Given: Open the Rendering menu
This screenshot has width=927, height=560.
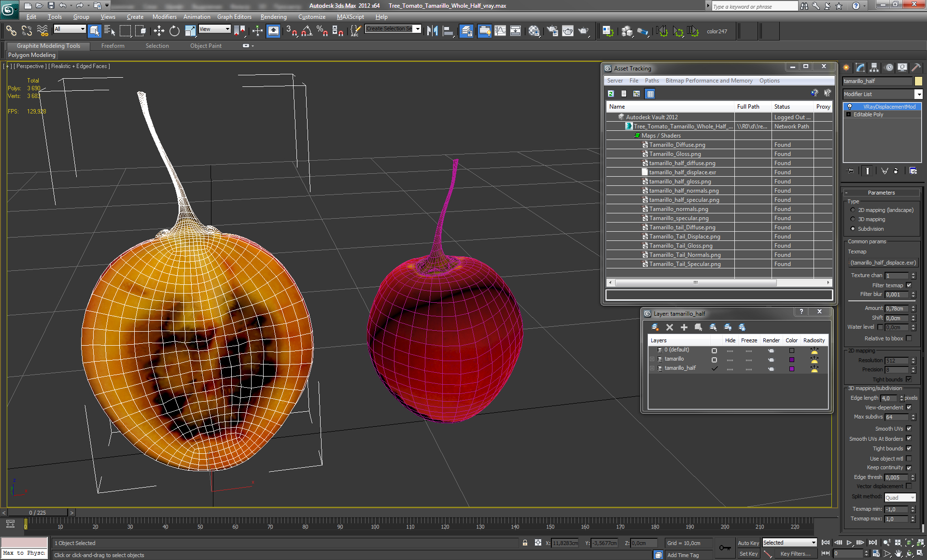Looking at the screenshot, I should pyautogui.click(x=273, y=16).
